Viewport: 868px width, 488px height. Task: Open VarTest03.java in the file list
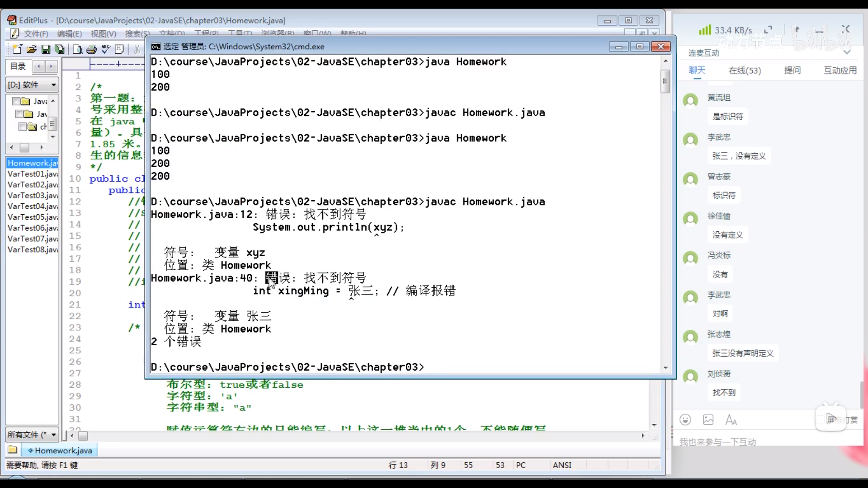point(33,196)
